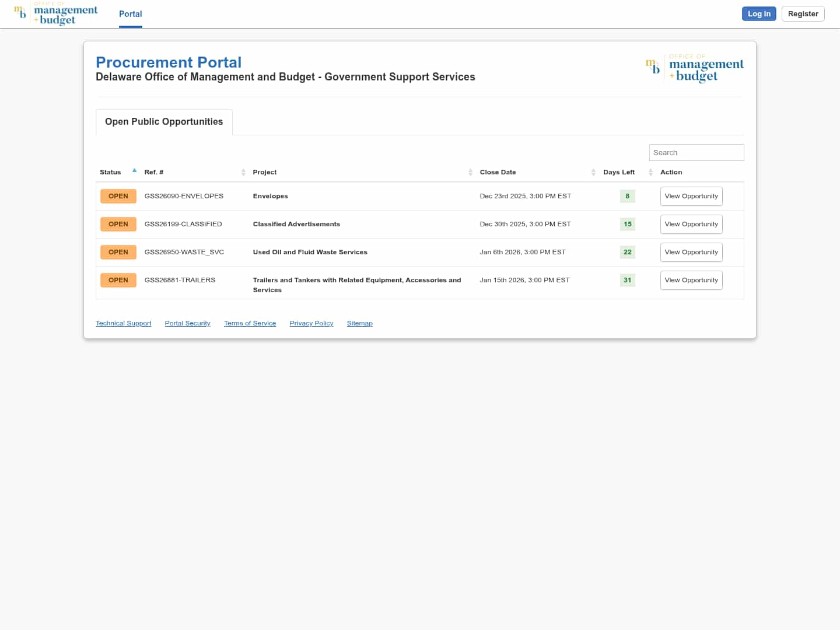Open the Privacy Policy footer link
The height and width of the screenshot is (630, 840).
[x=311, y=323]
